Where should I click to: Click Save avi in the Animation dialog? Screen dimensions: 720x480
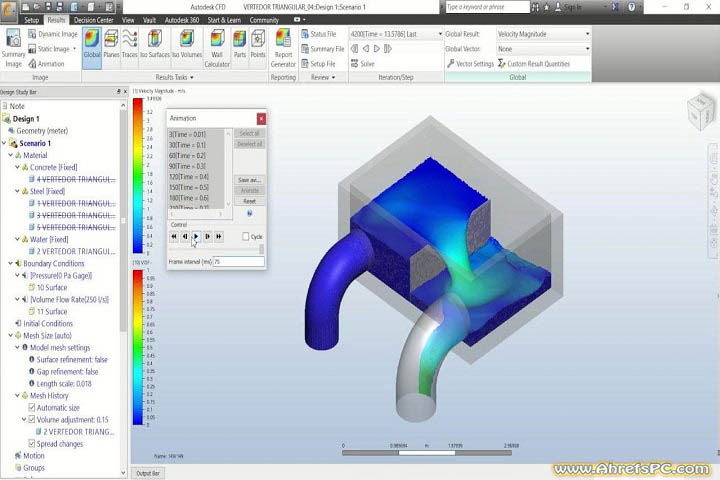click(249, 180)
